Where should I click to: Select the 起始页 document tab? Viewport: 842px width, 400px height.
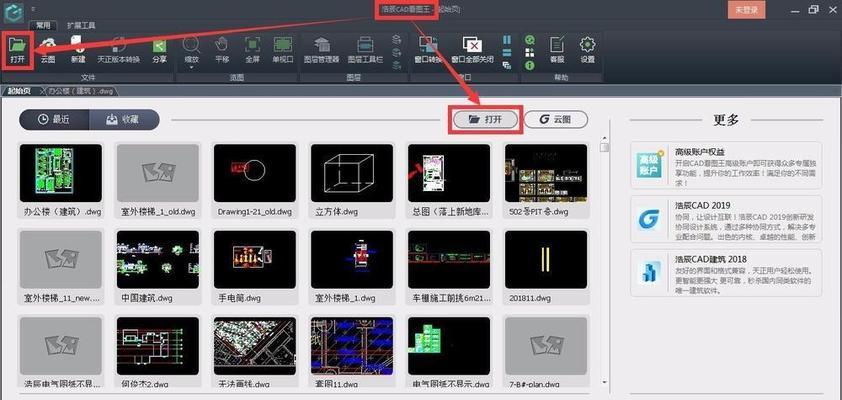pos(19,91)
